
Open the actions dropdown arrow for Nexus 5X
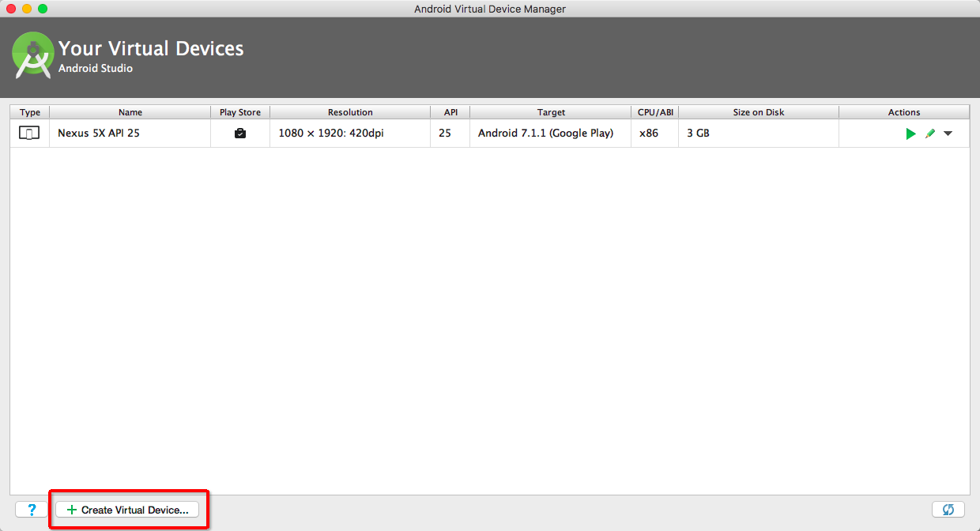point(948,134)
